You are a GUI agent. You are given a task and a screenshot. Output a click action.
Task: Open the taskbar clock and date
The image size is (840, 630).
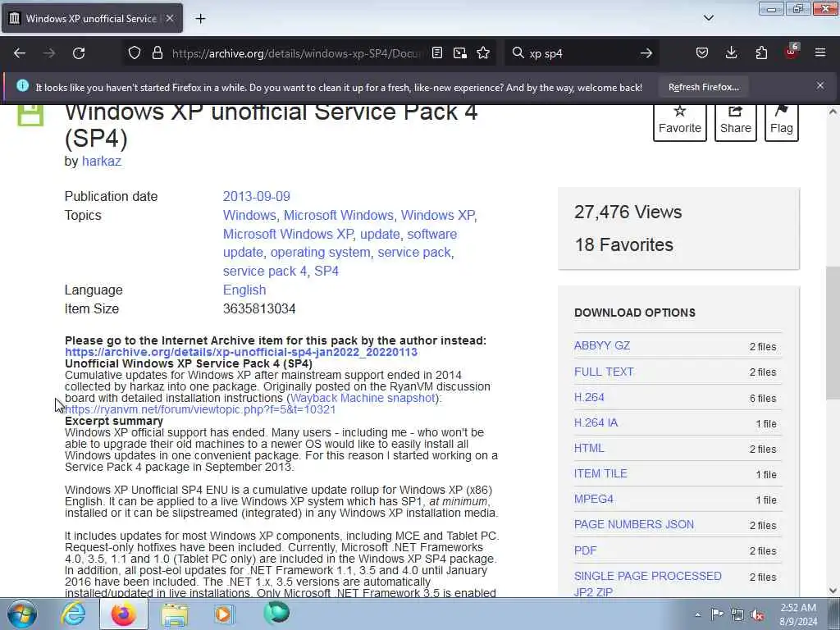798,614
